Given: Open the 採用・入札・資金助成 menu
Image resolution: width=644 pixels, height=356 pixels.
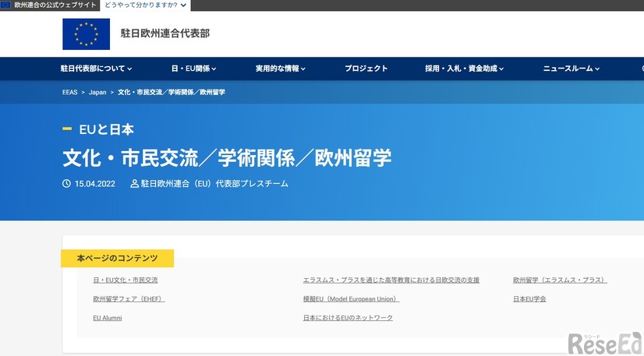Looking at the screenshot, I should (464, 69).
